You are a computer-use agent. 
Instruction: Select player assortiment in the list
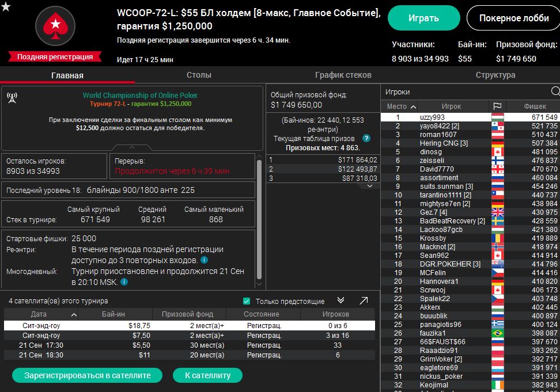pyautogui.click(x=470, y=178)
